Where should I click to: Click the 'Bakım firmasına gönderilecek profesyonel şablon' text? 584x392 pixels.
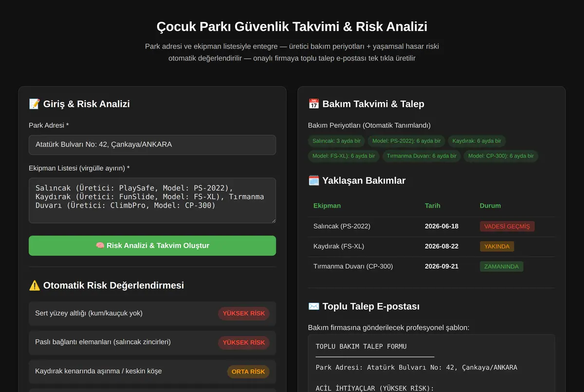389,328
